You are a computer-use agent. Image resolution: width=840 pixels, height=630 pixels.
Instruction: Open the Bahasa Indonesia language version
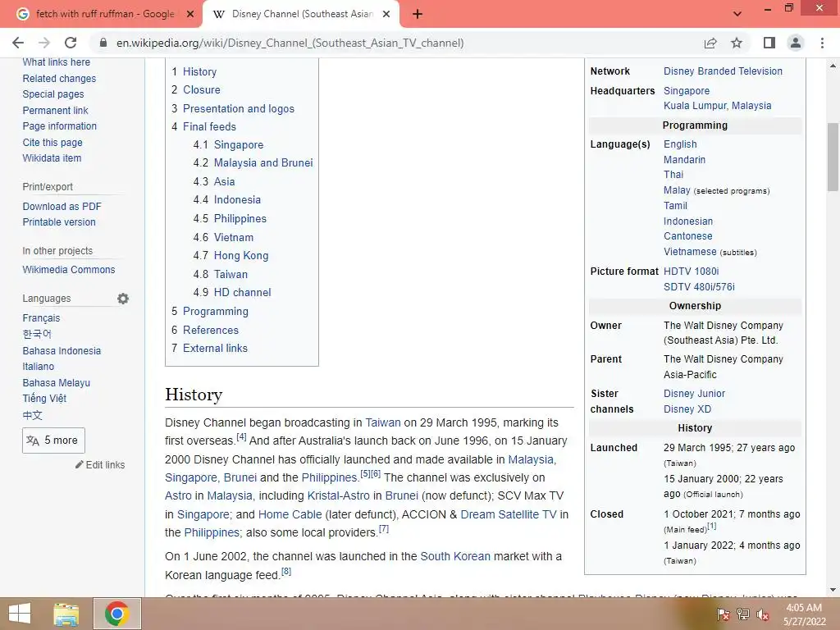(x=62, y=351)
